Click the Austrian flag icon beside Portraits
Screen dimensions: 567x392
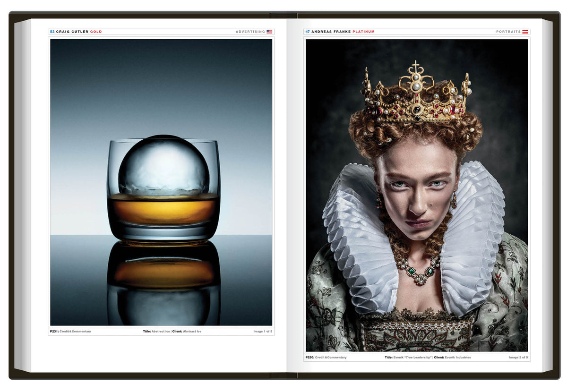(x=525, y=32)
